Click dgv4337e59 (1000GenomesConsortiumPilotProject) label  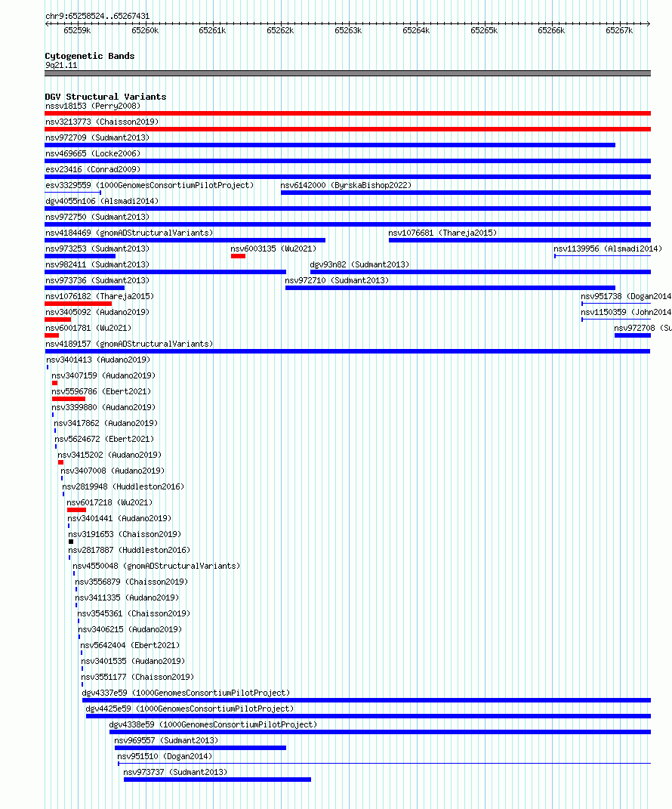point(186,693)
